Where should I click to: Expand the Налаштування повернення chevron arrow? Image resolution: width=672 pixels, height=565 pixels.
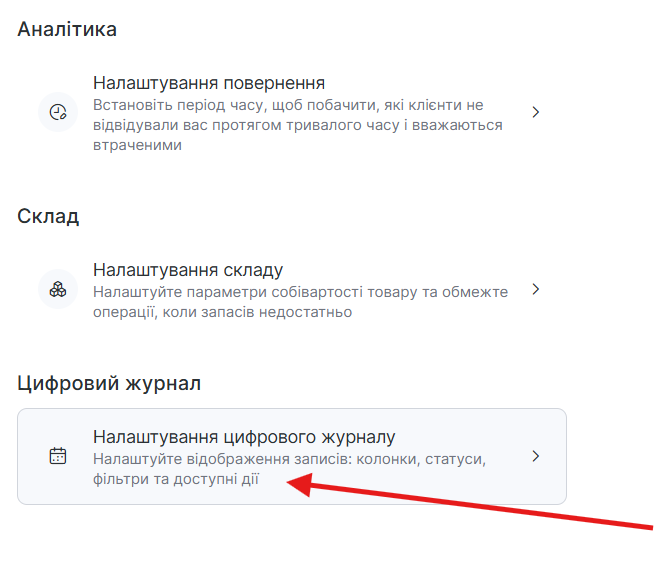[x=536, y=112]
